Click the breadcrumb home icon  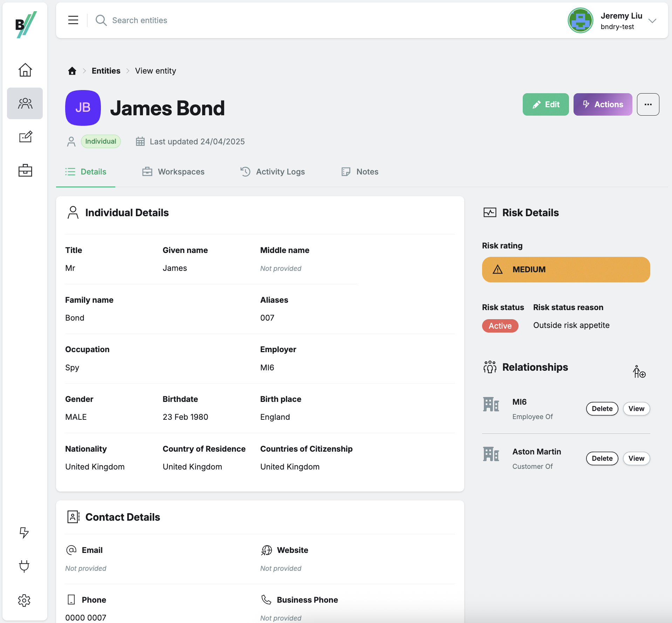72,71
